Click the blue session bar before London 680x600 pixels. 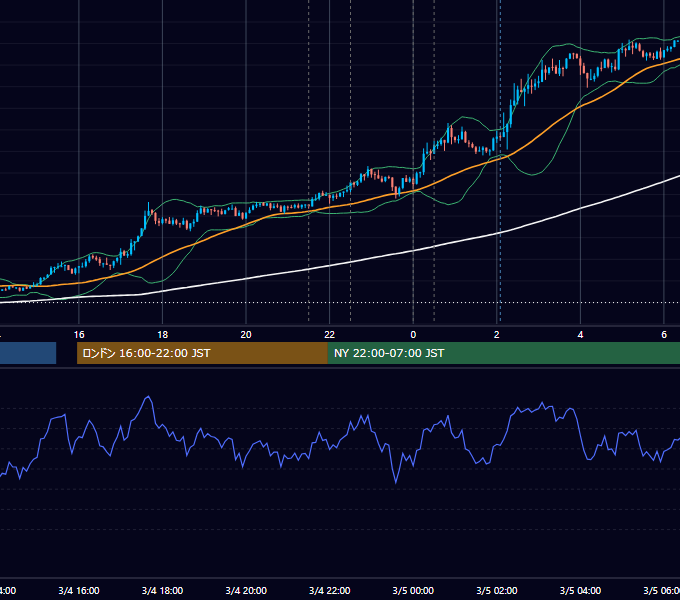(x=28, y=353)
